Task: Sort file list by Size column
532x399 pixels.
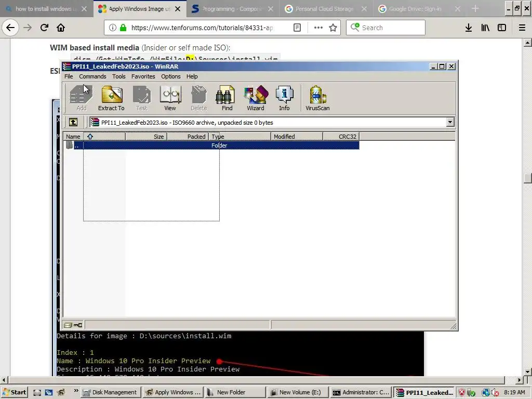Action: 146,137
